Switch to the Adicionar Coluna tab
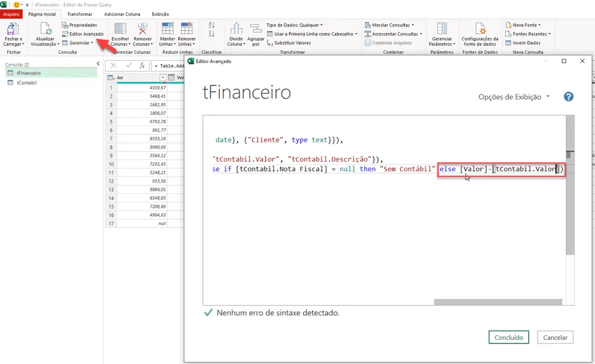This screenshot has height=364, width=595. coord(122,14)
